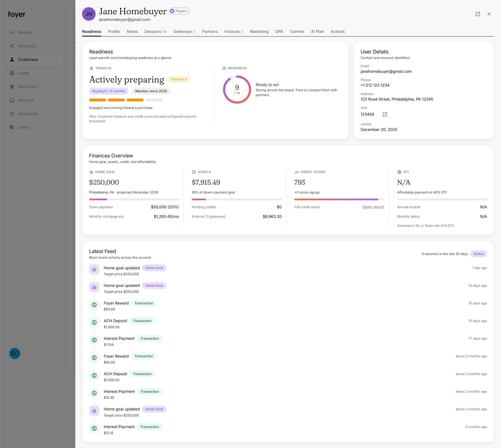
Task: Click phone number +1 212 123 1234
Action: click(x=375, y=85)
